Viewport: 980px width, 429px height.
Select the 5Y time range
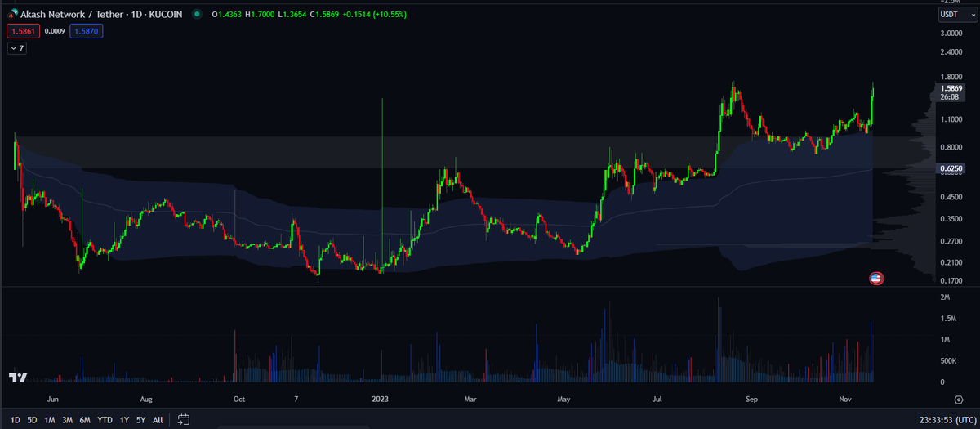[x=141, y=419]
